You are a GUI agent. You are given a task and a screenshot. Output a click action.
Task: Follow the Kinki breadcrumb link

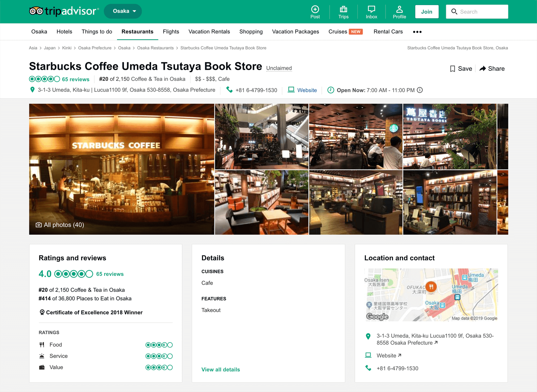coord(67,48)
